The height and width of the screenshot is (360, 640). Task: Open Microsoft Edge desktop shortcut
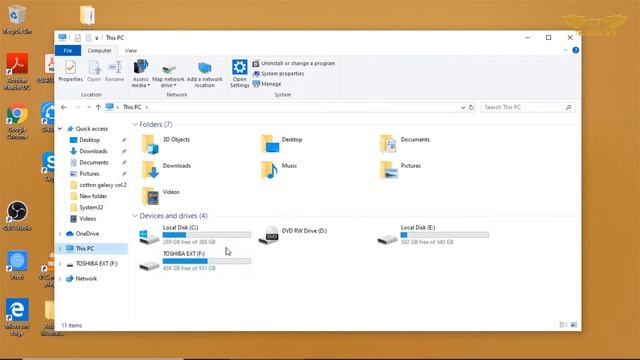(17, 317)
